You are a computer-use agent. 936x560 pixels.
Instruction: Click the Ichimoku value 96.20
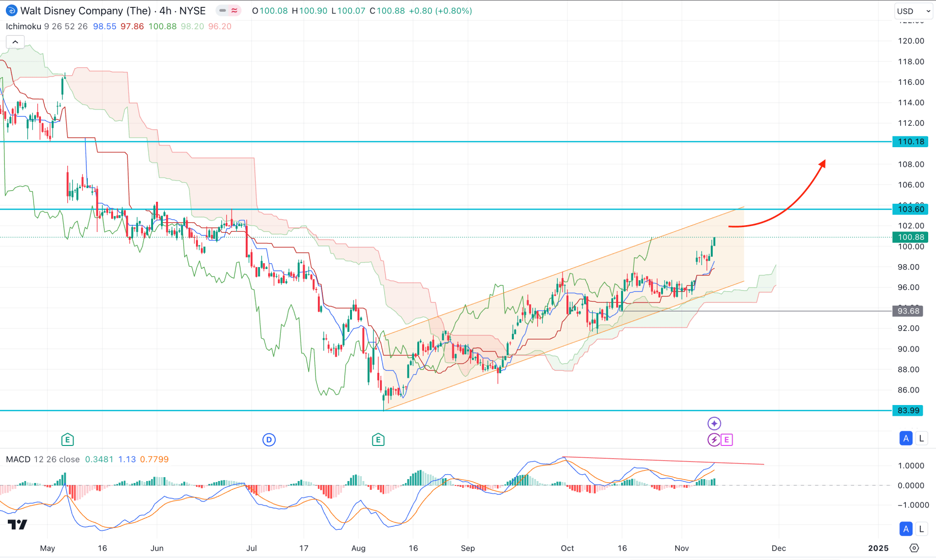click(x=220, y=26)
